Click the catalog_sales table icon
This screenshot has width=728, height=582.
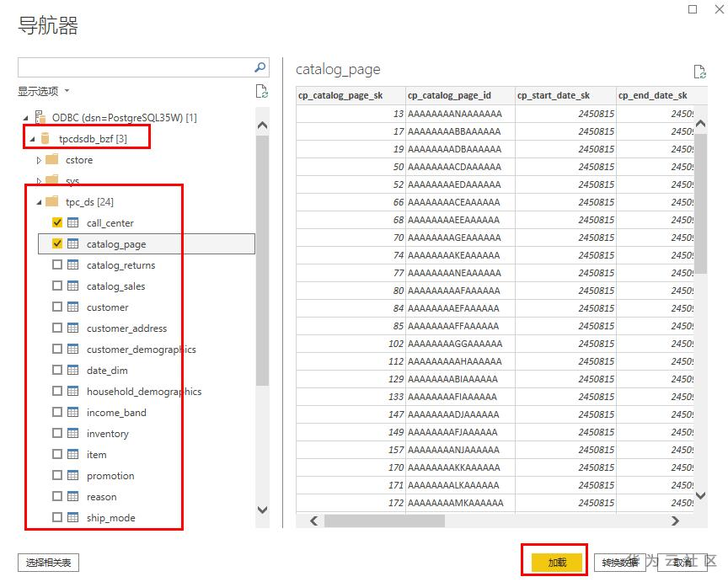[x=73, y=286]
